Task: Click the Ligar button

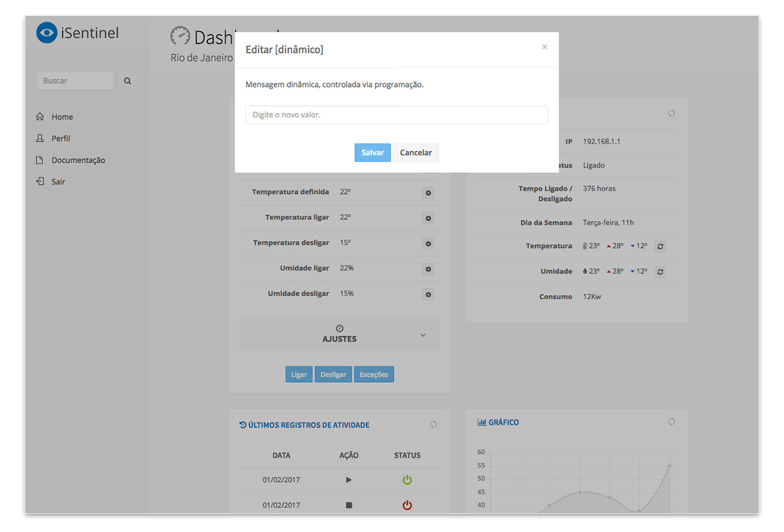Action: click(x=299, y=374)
